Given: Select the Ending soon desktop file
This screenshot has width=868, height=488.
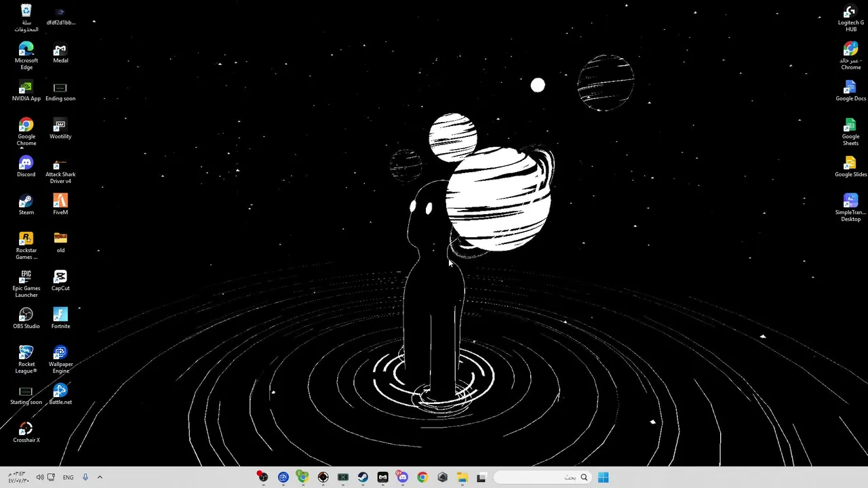Looking at the screenshot, I should [x=60, y=91].
